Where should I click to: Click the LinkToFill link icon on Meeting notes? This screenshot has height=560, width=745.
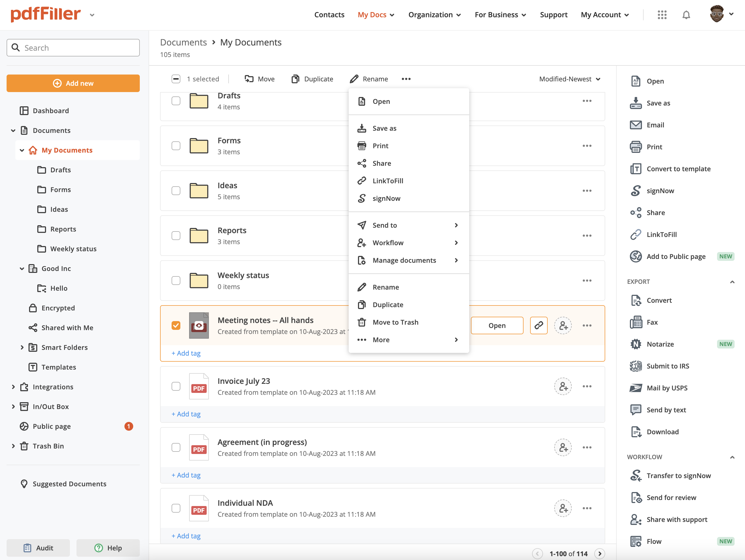538,325
